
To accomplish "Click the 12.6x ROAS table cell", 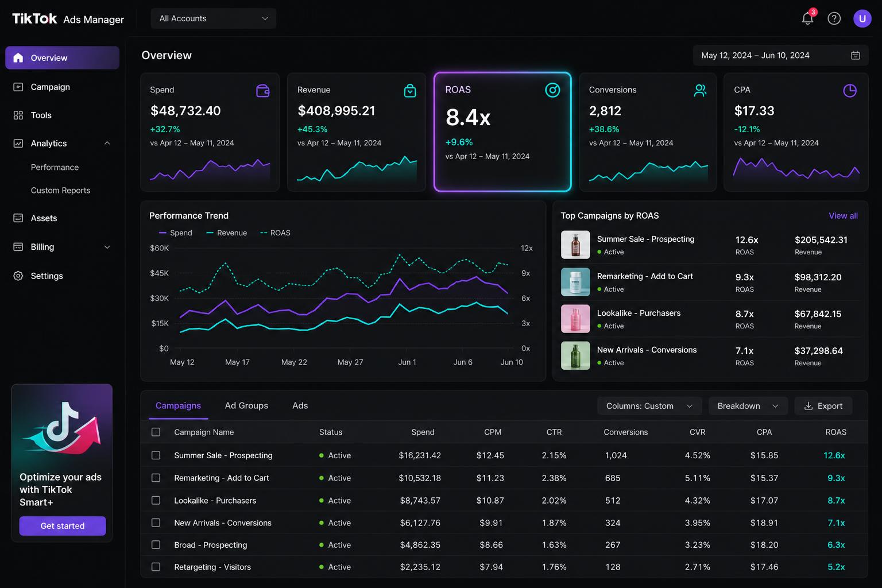I will 834,455.
